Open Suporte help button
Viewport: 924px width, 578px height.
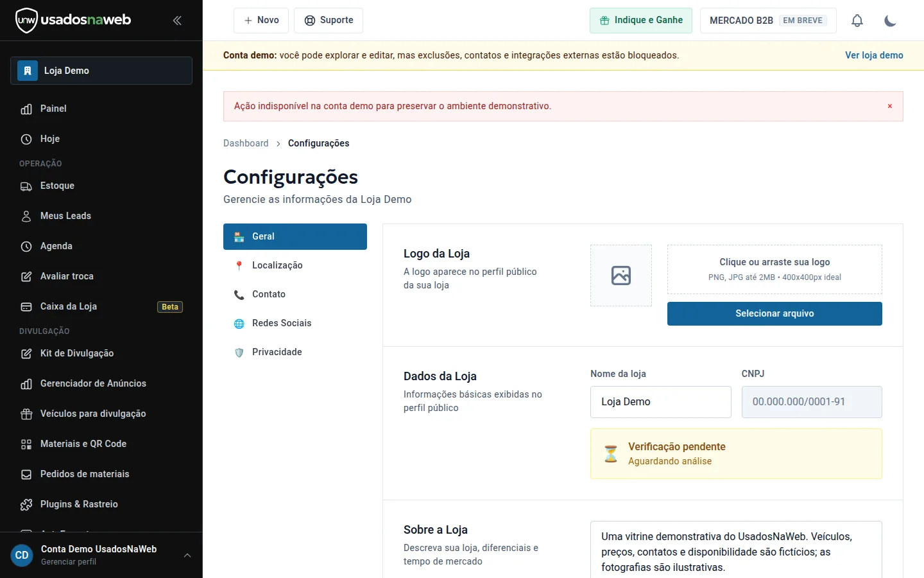point(329,21)
